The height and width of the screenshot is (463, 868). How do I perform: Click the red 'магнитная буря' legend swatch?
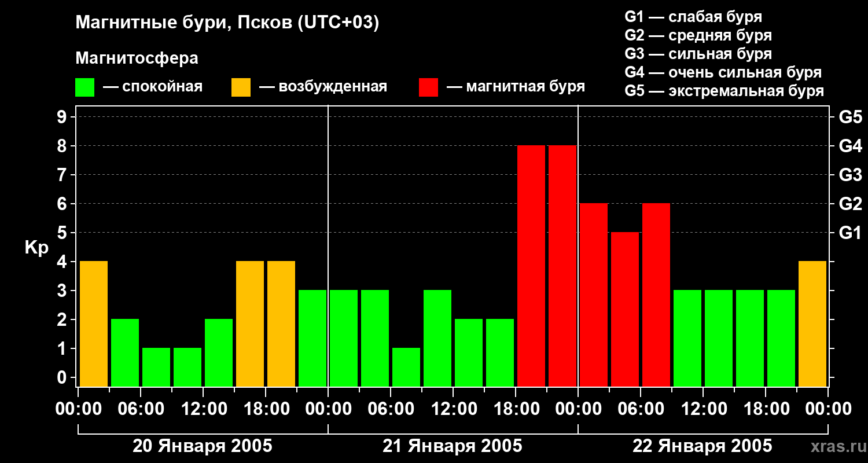pos(428,87)
